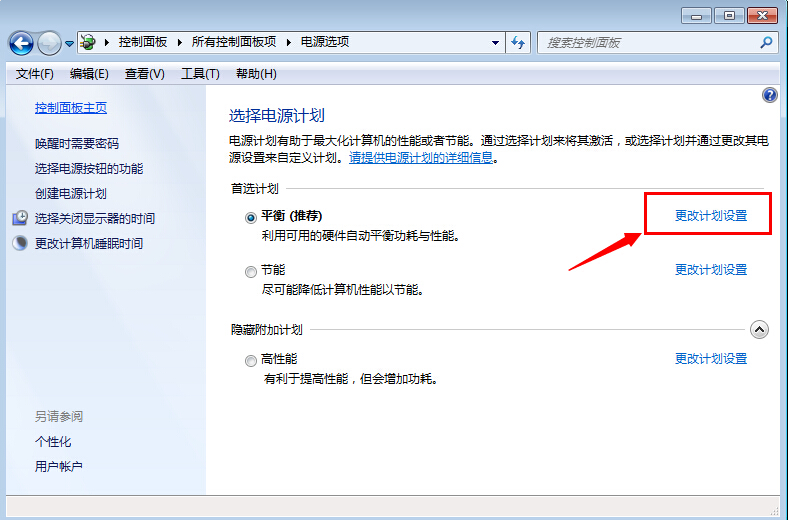Screen dimensions: 788x520
Task: Click the control panel icon in address bar
Action: (x=88, y=42)
